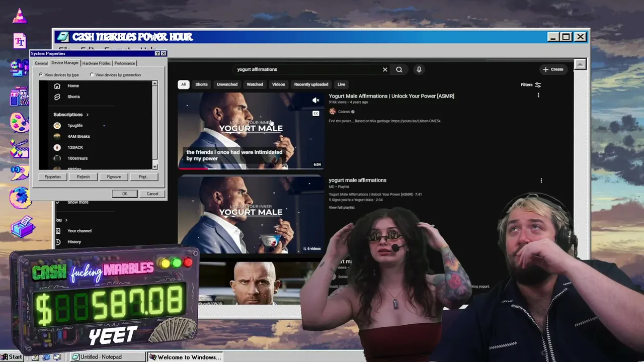The width and height of the screenshot is (644, 362).
Task: Select View devices by type radio button
Action: 41,74
